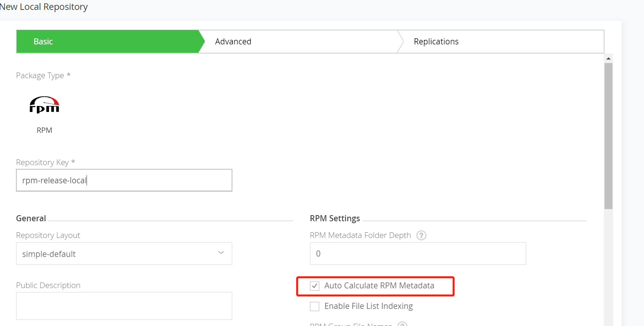The width and height of the screenshot is (644, 326).
Task: Enable the File List Indexing checkbox
Action: (314, 306)
